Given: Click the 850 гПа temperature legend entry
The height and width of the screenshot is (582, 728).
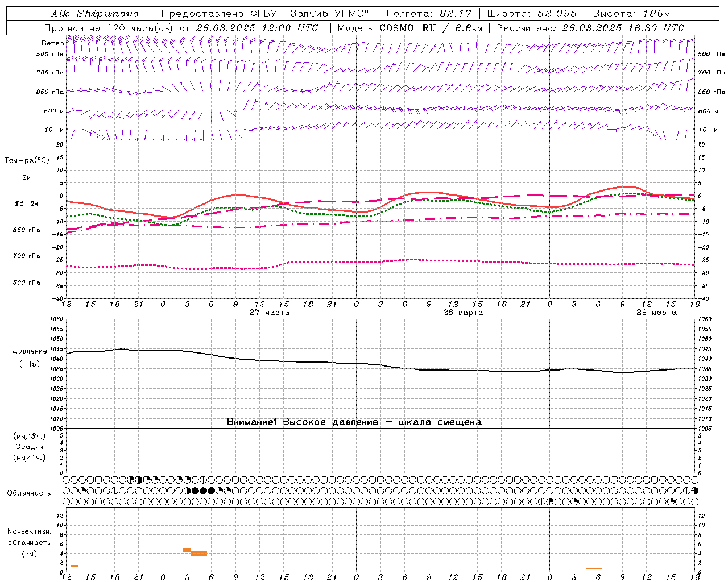Looking at the screenshot, I should click(26, 230).
